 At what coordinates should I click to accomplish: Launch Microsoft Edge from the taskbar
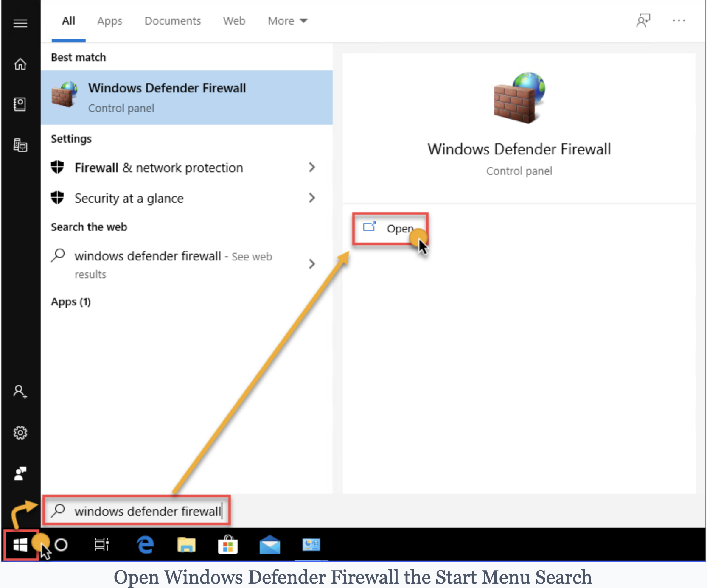click(x=146, y=544)
